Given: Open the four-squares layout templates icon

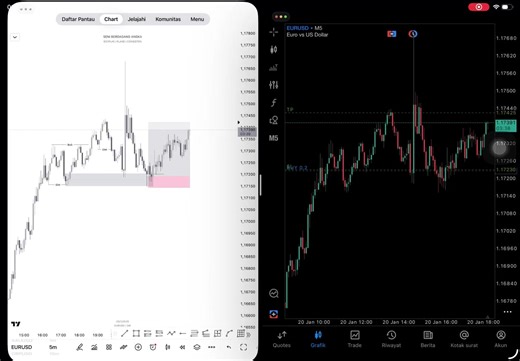Looking at the screenshot, I should click(109, 347).
